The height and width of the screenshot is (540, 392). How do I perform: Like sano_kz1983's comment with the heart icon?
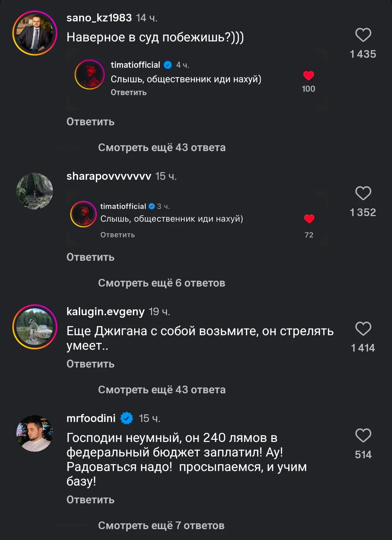tap(363, 35)
